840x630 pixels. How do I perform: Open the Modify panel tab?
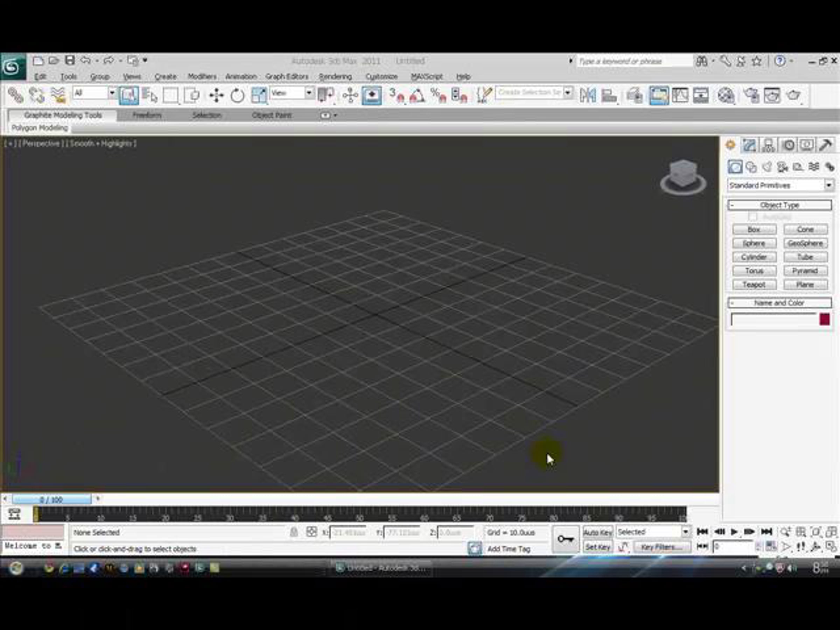[749, 145]
